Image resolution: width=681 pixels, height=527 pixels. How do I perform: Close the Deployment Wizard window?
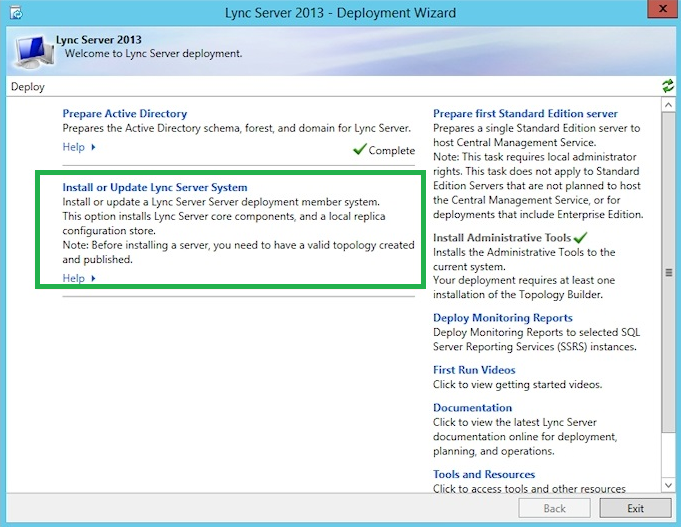pos(662,9)
